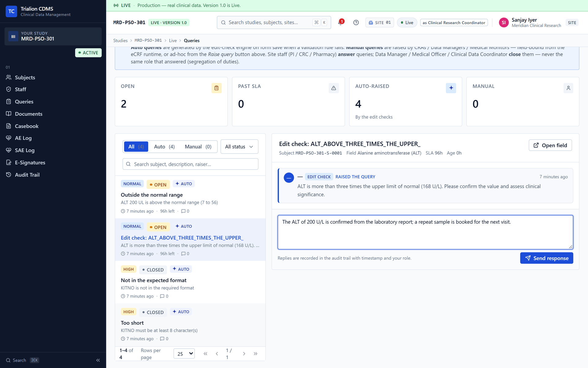The height and width of the screenshot is (368, 588).
Task: Select the Auto (4) filter tab
Action: pos(164,147)
